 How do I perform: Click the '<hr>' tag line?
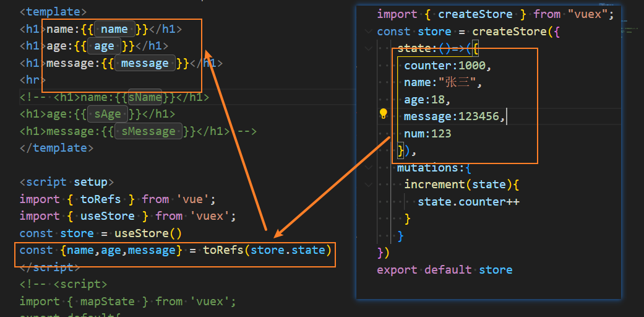click(x=33, y=80)
